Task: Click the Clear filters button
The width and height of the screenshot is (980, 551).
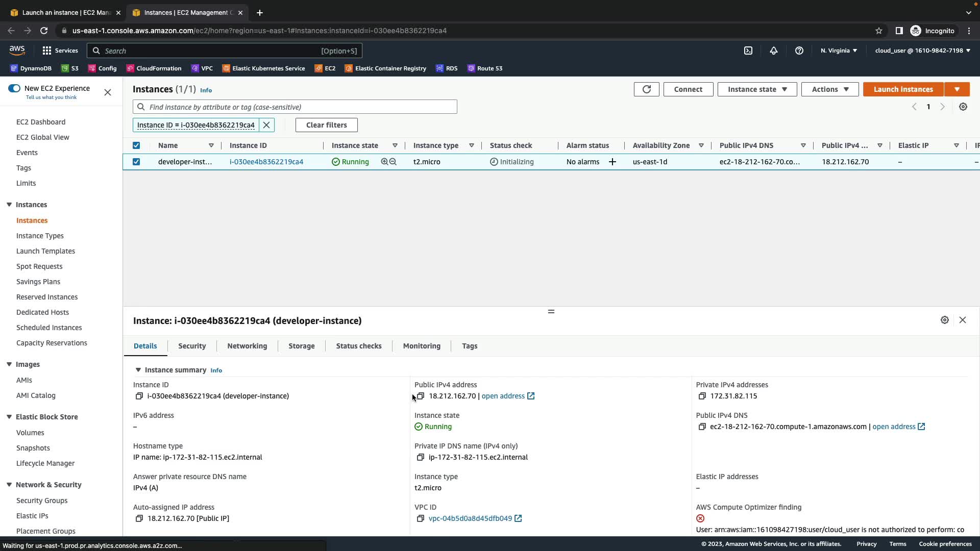Action: [326, 125]
